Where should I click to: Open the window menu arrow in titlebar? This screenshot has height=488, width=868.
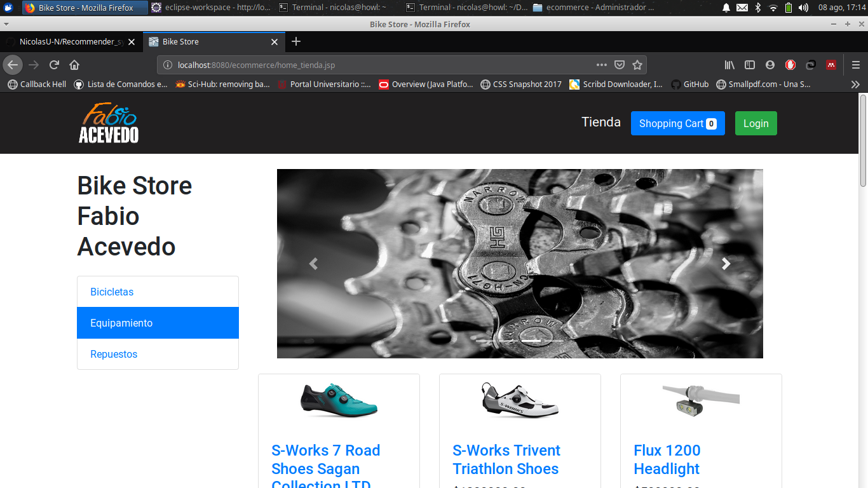pyautogui.click(x=5, y=24)
